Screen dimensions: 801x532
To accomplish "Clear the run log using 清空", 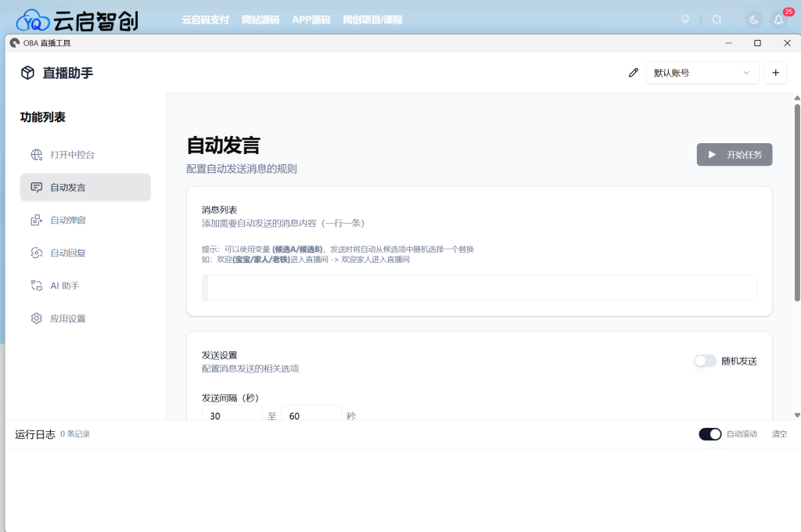I will [779, 433].
